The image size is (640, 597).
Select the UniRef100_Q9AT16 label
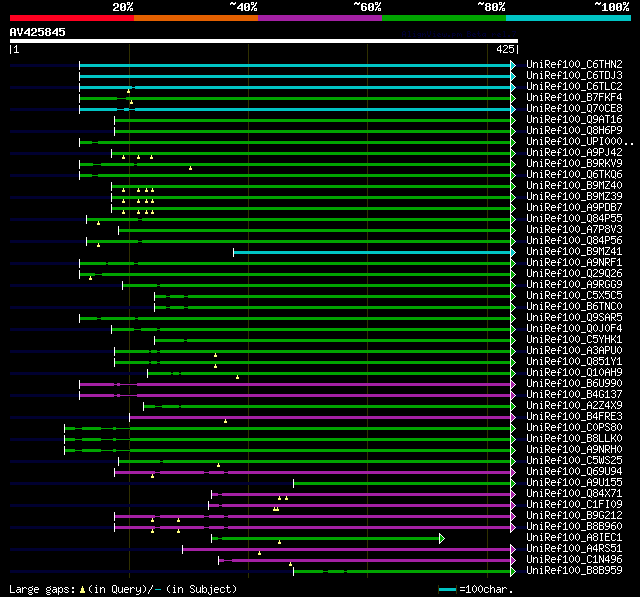(574, 120)
